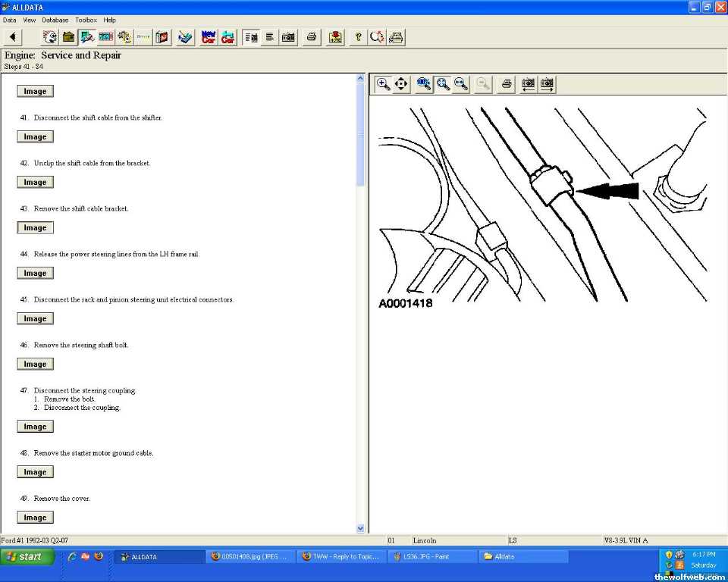
Task: Select the pan arrows tool
Action: (x=401, y=84)
